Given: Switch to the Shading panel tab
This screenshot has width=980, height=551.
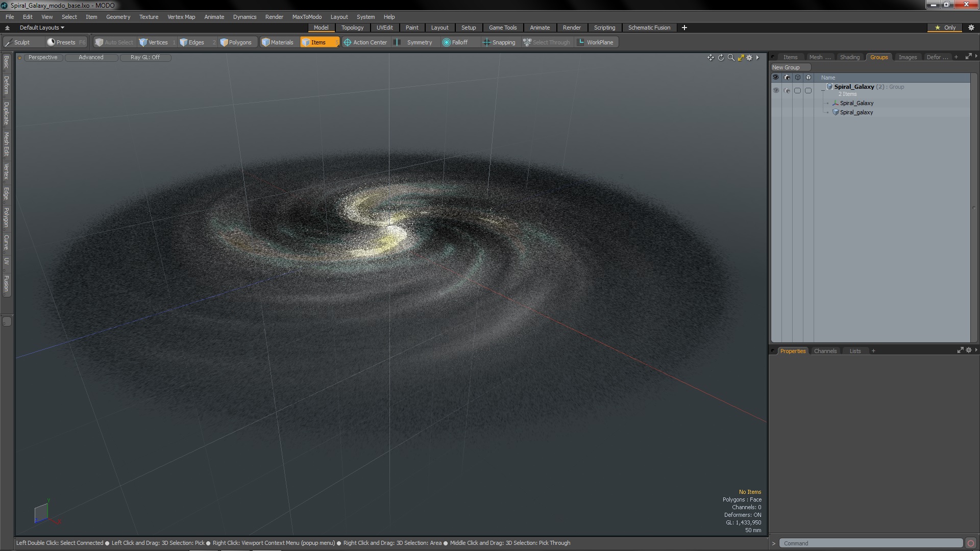Looking at the screenshot, I should (849, 57).
